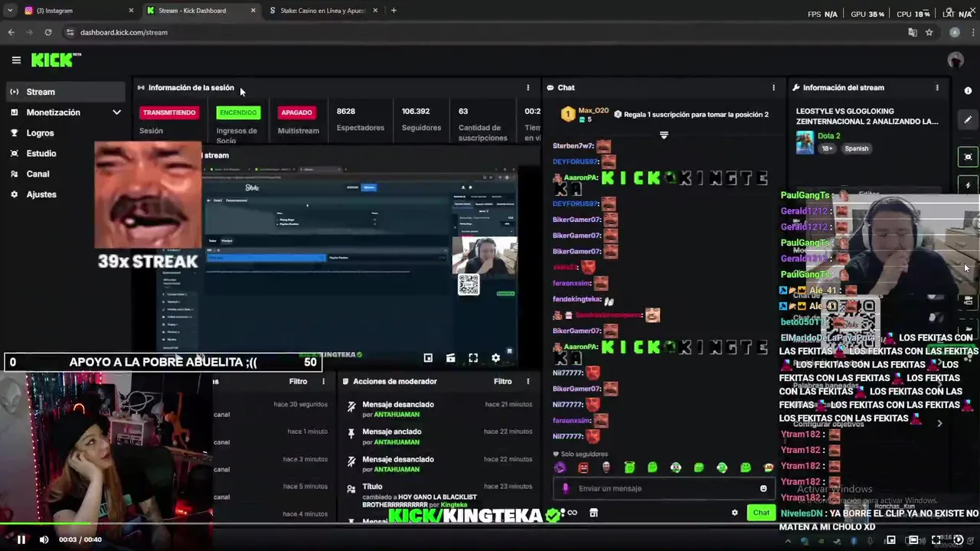
Task: Click the Spanish language tag
Action: [856, 148]
